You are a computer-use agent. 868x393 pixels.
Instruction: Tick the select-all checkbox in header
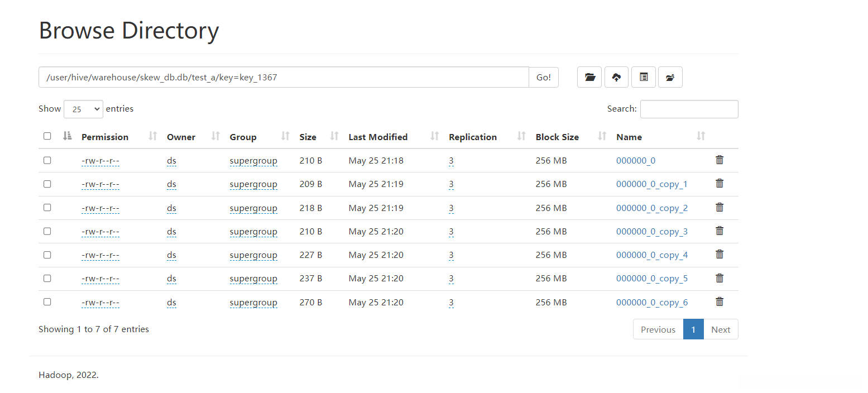[x=47, y=136]
